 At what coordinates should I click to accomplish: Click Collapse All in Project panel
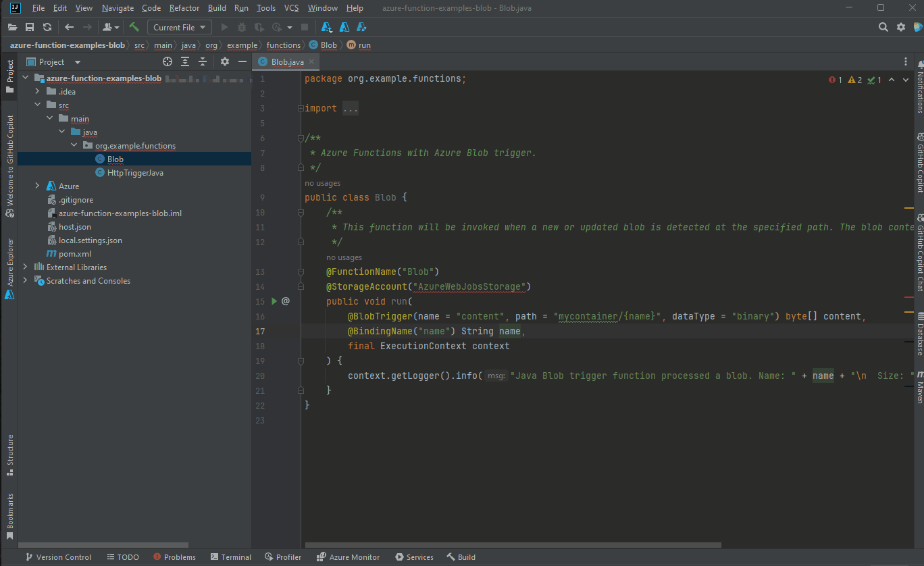coord(202,61)
